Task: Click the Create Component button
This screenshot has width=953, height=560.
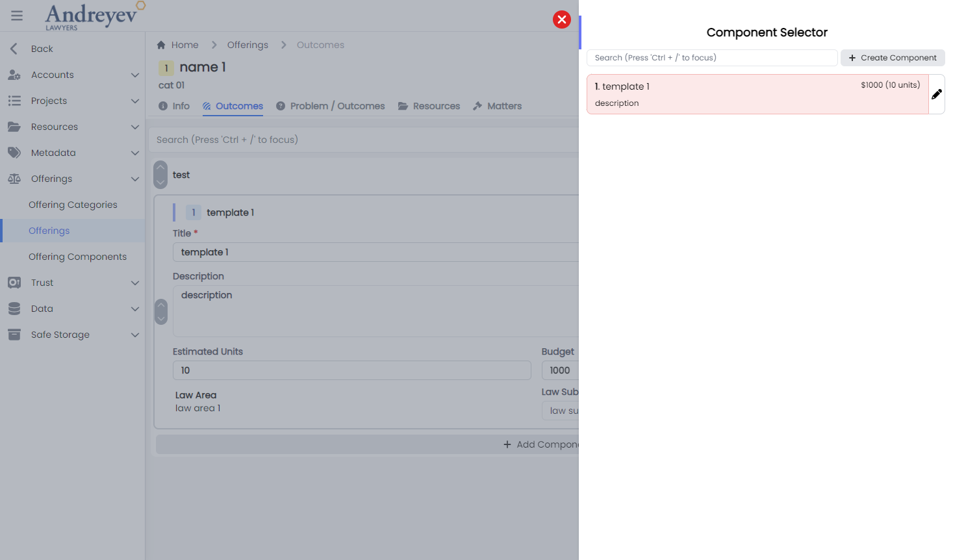Action: (x=893, y=58)
